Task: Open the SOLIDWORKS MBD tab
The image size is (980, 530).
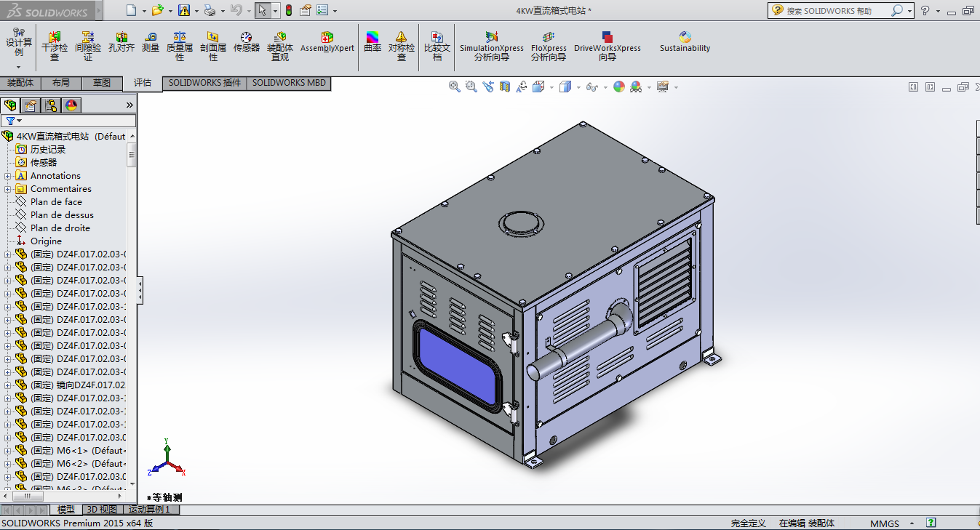Action: coord(289,83)
